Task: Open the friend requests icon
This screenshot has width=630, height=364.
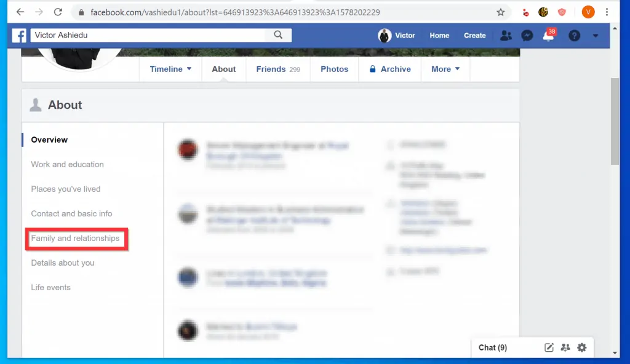Action: point(506,35)
